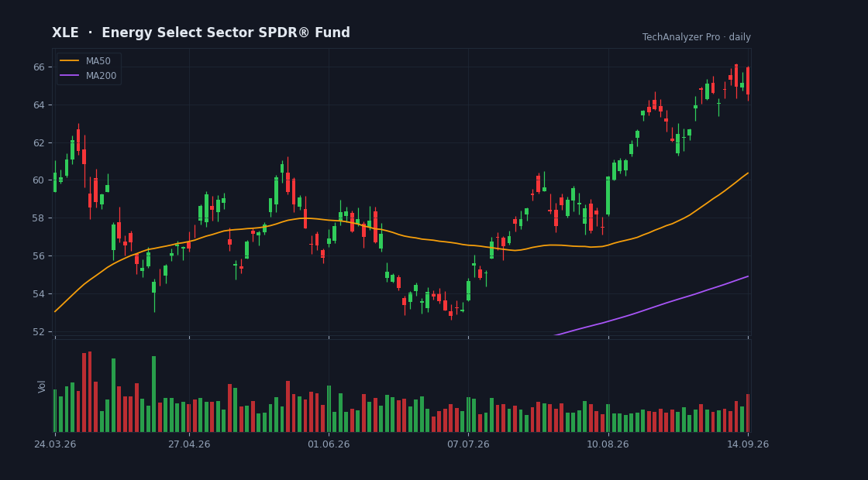This screenshot has height=480, width=868.
Task: Click the MA50 legend entry
Action: click(x=85, y=61)
